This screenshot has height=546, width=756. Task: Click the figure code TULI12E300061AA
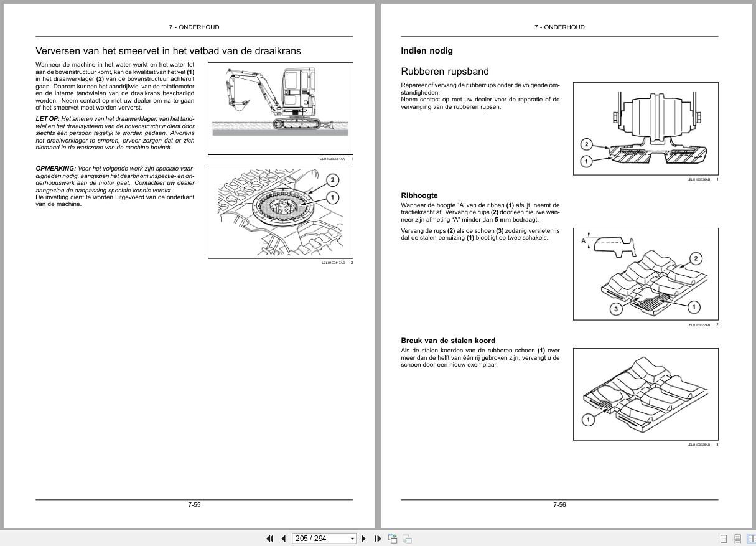click(x=331, y=159)
